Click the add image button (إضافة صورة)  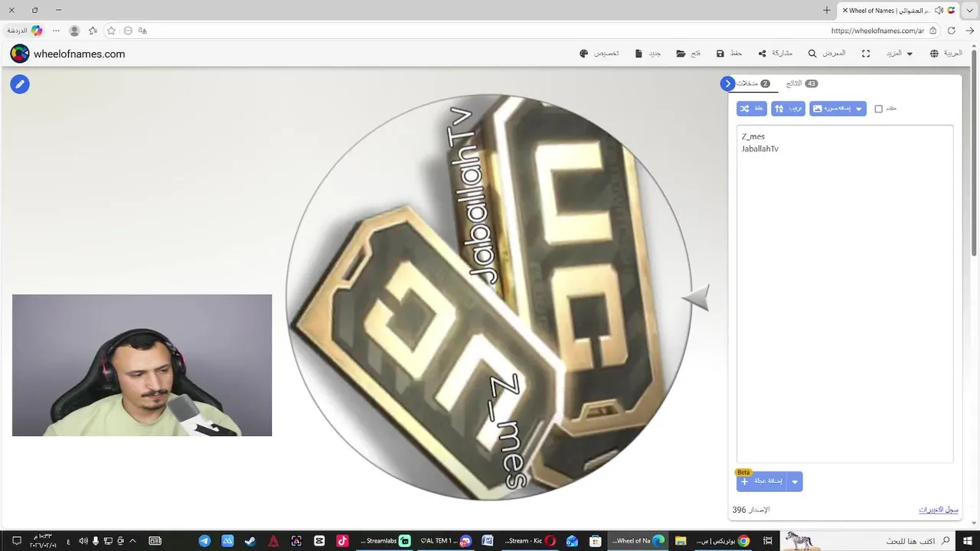(x=831, y=109)
